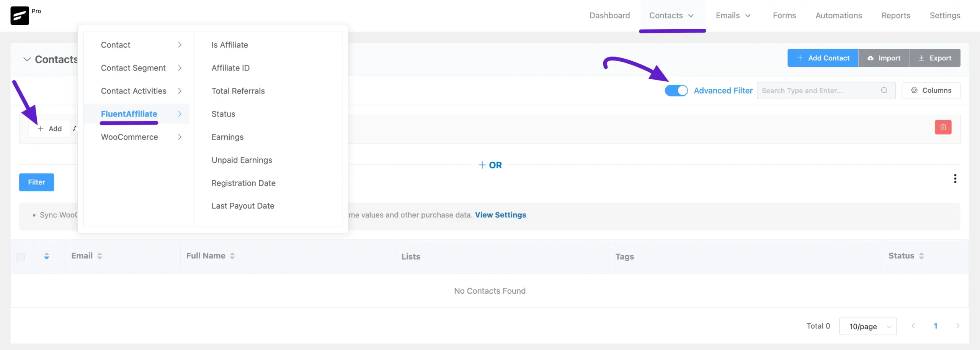Click page number 1 in pagination
The height and width of the screenshot is (350, 980).
[935, 326]
